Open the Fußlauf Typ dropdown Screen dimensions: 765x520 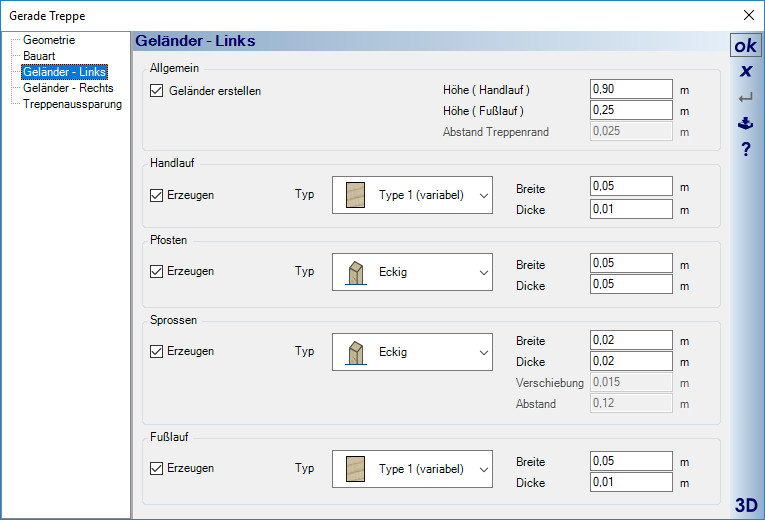(412, 468)
